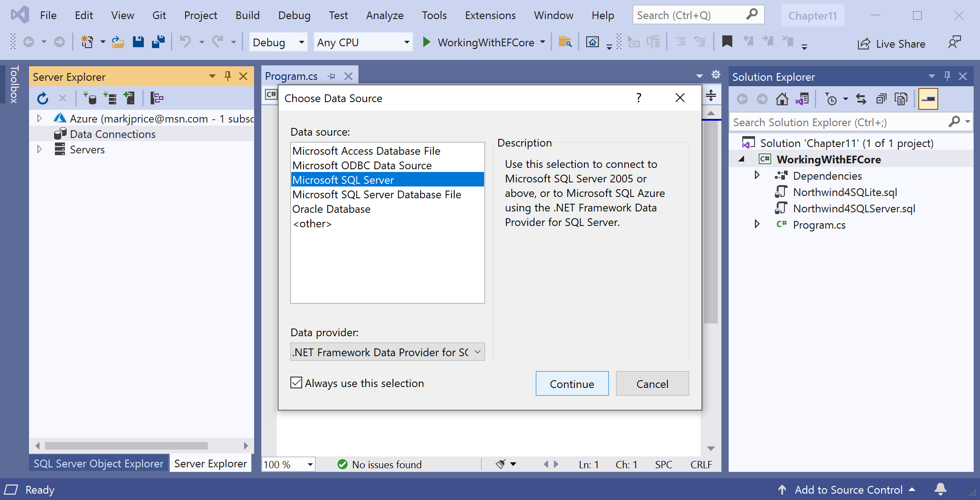Screen dimensions: 980x500
Task: Collapse All items in Solution Explorer
Action: (x=882, y=98)
